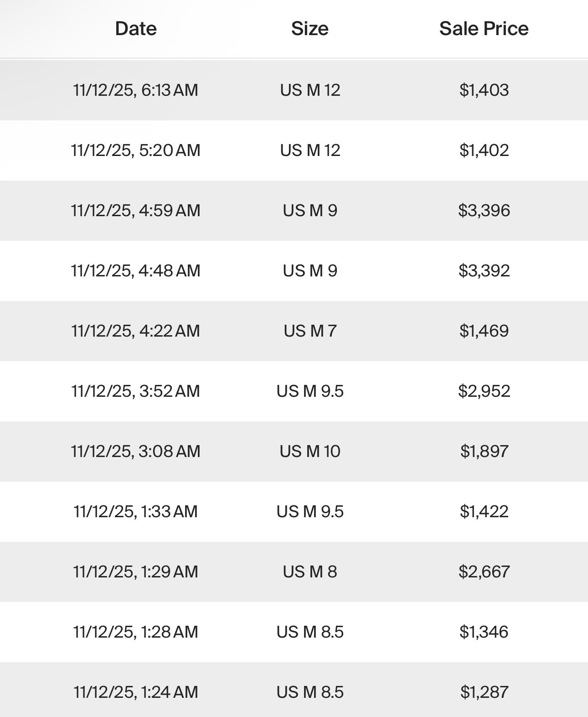Click the $1,469 sale price
Image resolution: width=588 pixels, height=717 pixels.
tap(484, 331)
